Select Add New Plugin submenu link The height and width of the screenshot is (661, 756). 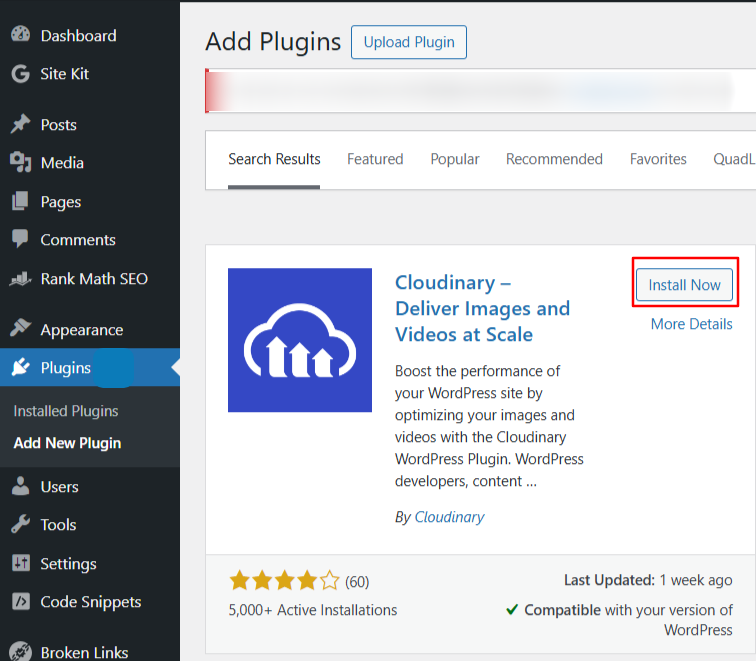coord(67,443)
